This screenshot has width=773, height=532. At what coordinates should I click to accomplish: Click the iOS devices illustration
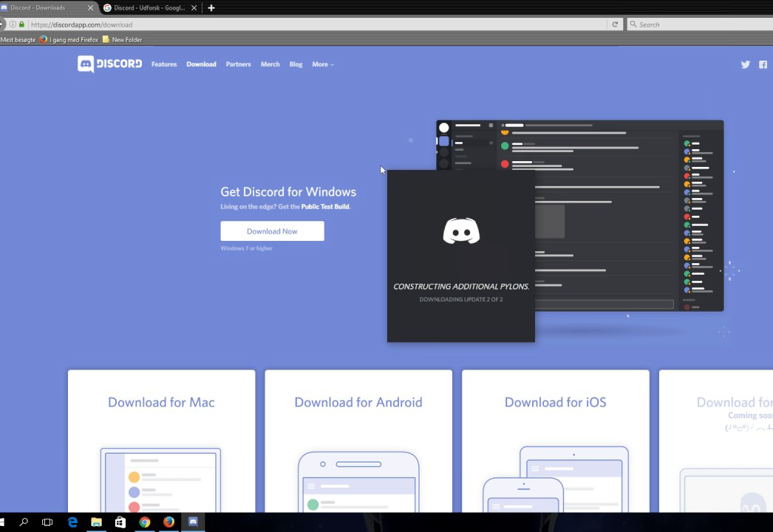point(556,479)
